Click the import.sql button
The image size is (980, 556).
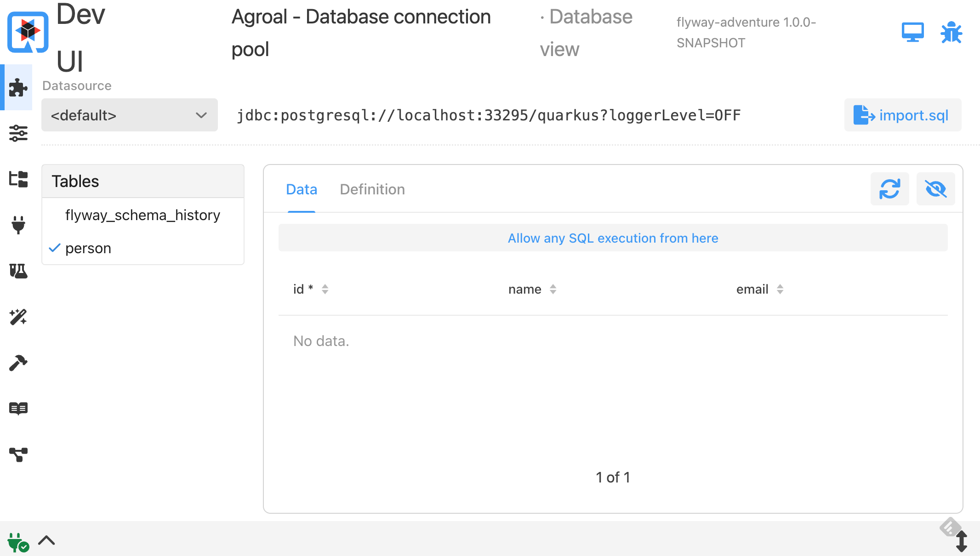[x=902, y=115]
